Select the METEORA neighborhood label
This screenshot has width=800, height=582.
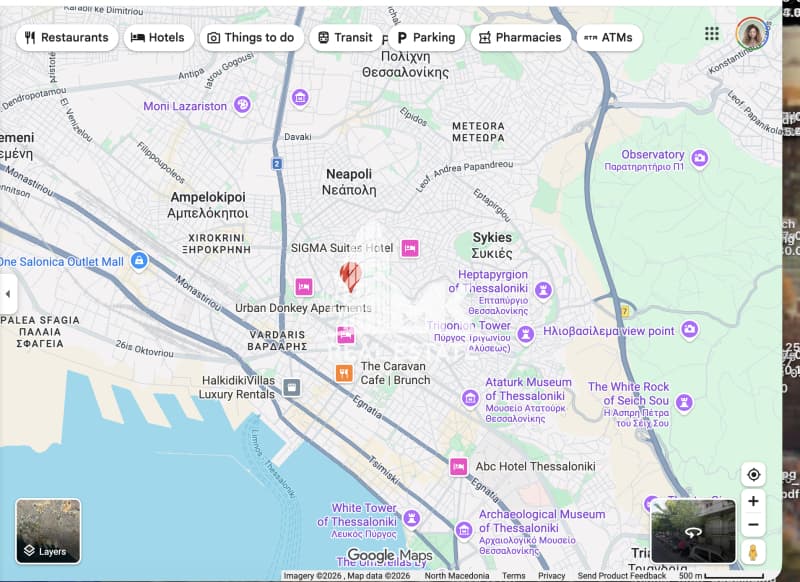(478, 132)
